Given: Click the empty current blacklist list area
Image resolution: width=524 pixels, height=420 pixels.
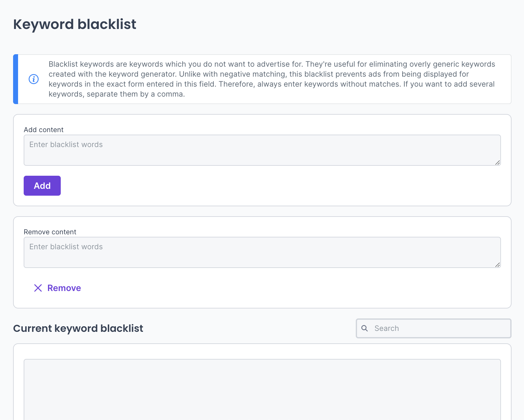Looking at the screenshot, I should 262,389.
